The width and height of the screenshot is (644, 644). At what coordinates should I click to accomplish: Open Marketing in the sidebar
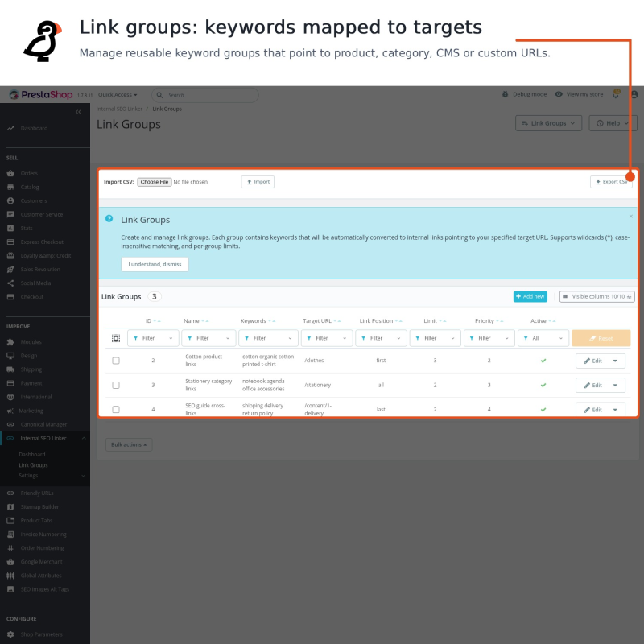[31, 411]
